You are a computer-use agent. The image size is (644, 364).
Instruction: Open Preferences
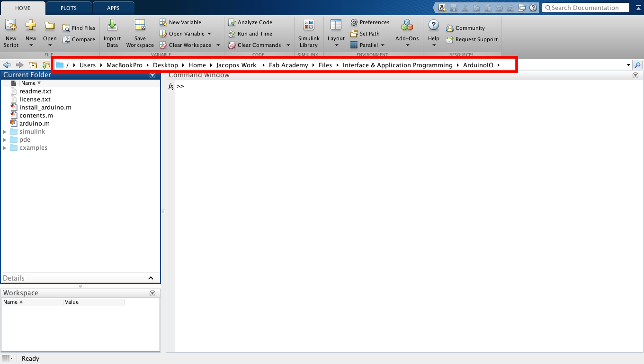[370, 22]
